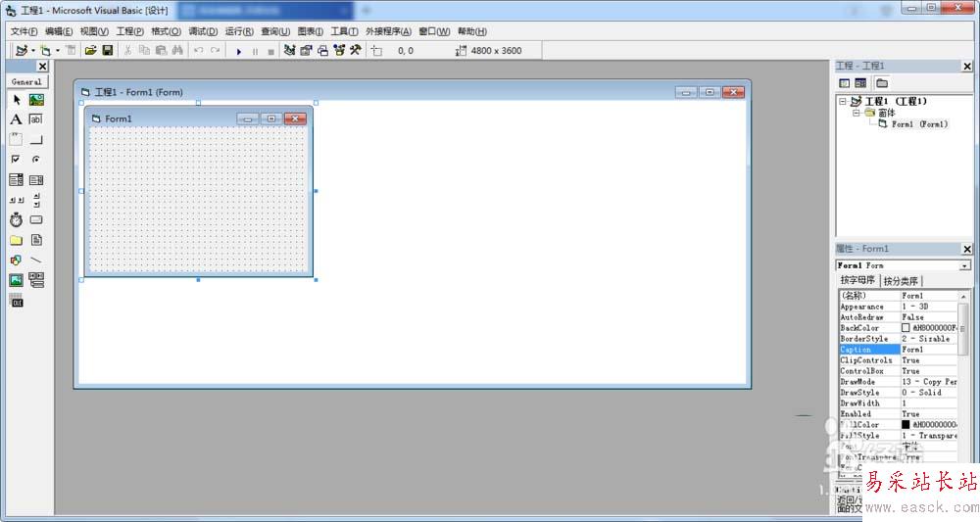This screenshot has width=980, height=522.
Task: Open the Add Project dropdown arrow
Action: pyautogui.click(x=33, y=51)
